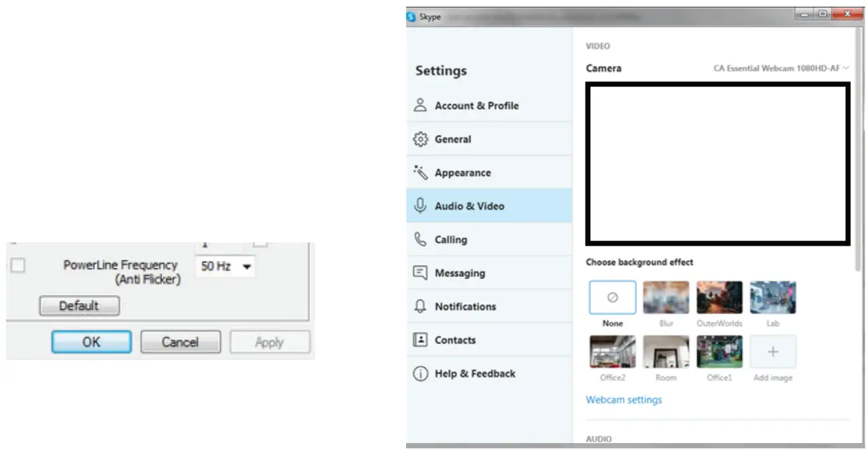
Task: Click the Notifications bell icon
Action: click(x=420, y=306)
